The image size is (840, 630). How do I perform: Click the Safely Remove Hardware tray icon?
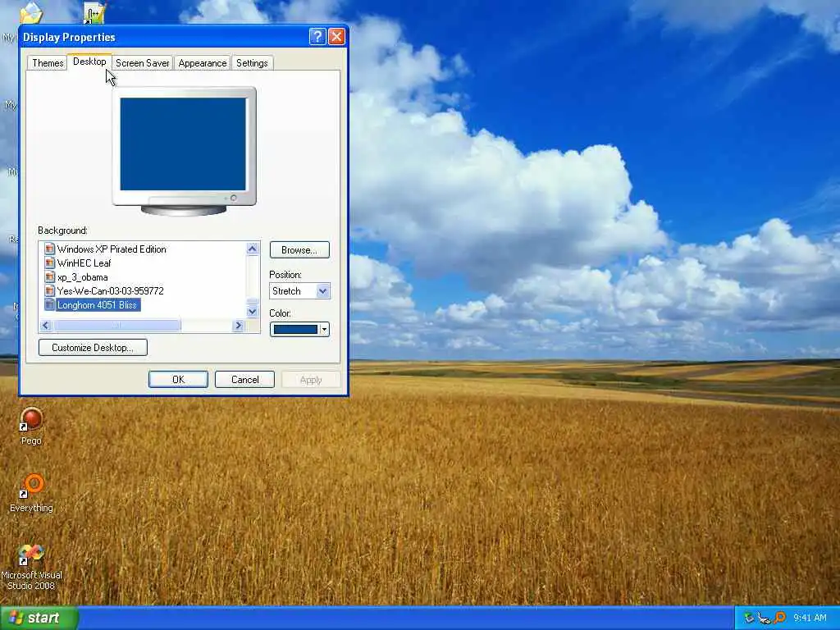tap(749, 618)
